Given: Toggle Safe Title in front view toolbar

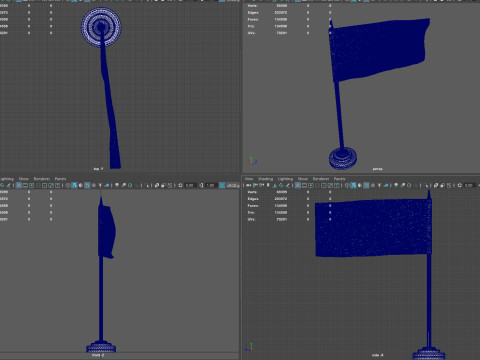Looking at the screenshot, I should (57, 185).
